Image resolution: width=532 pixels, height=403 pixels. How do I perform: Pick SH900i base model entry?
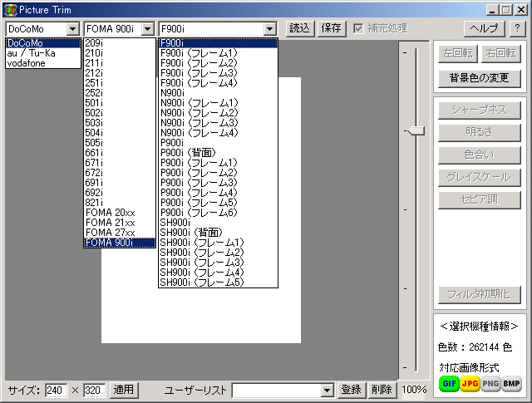tap(218, 223)
